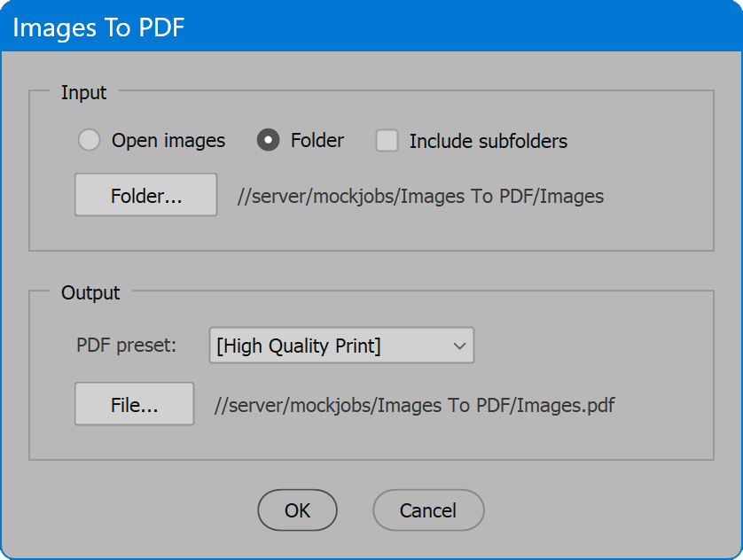Click the PDF preset chevron arrow

[x=459, y=346]
